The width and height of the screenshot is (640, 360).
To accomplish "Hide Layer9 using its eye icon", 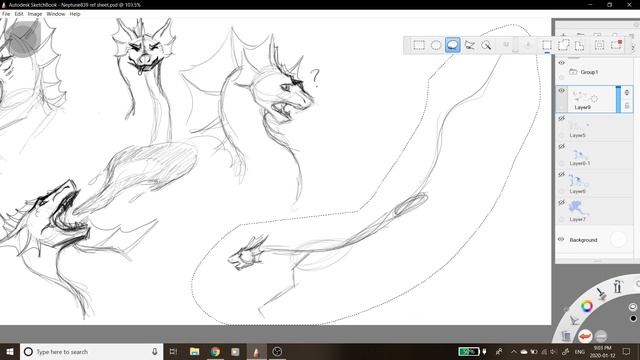I will click(562, 91).
